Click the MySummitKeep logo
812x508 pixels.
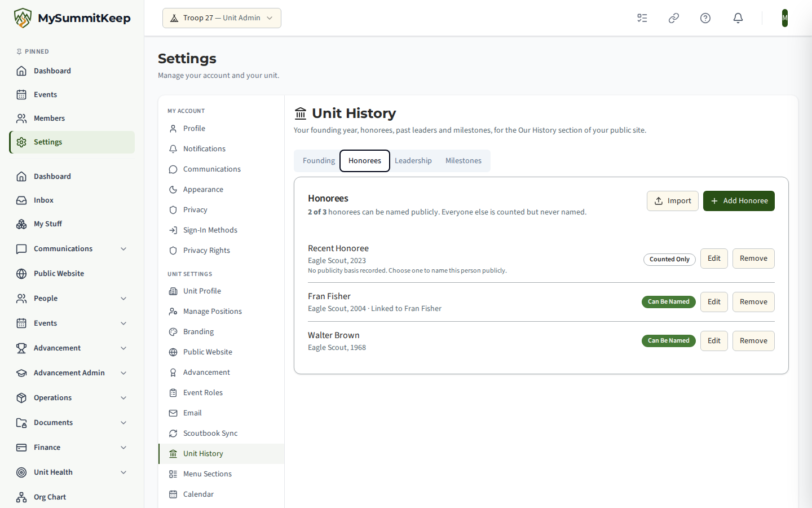(72, 18)
